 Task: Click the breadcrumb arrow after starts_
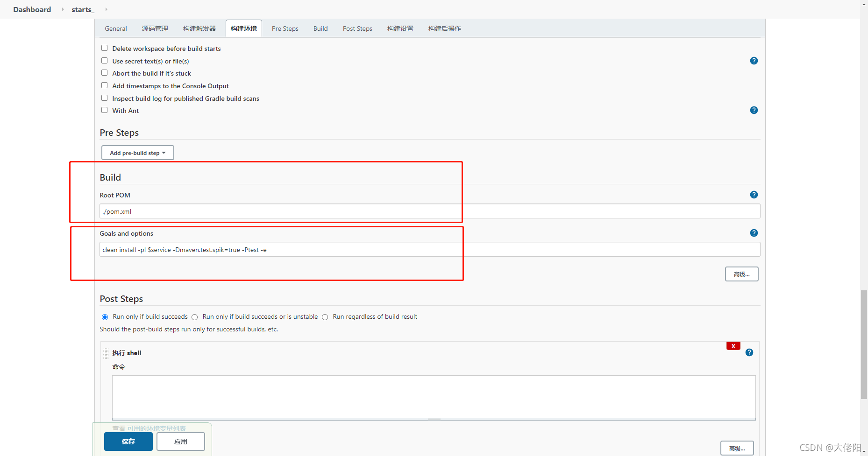[x=106, y=9]
